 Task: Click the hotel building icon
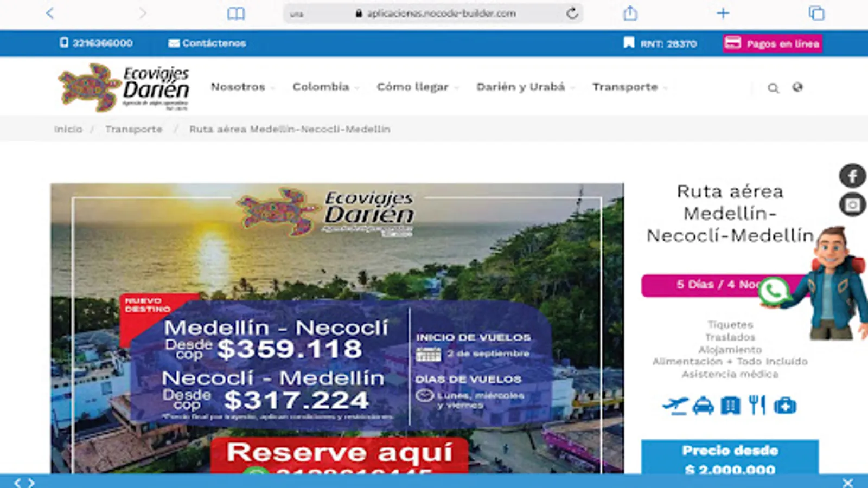pos(730,406)
